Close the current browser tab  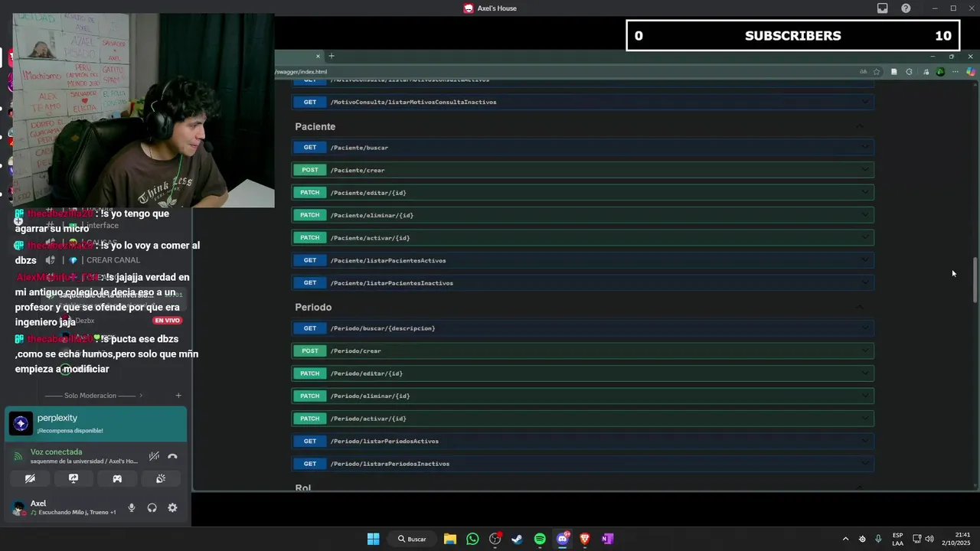(x=318, y=56)
